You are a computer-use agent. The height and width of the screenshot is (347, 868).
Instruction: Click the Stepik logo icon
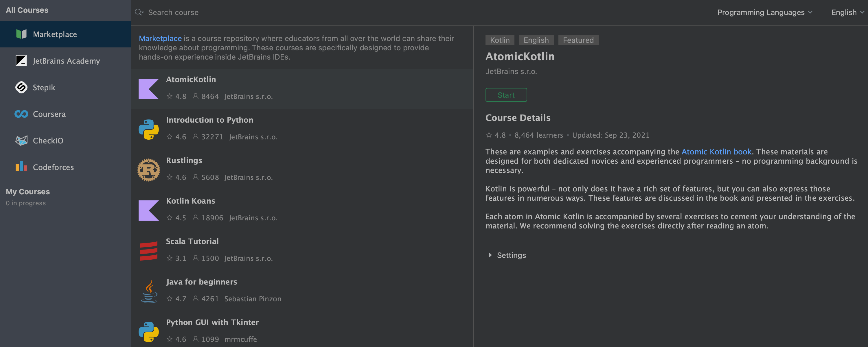tap(21, 87)
